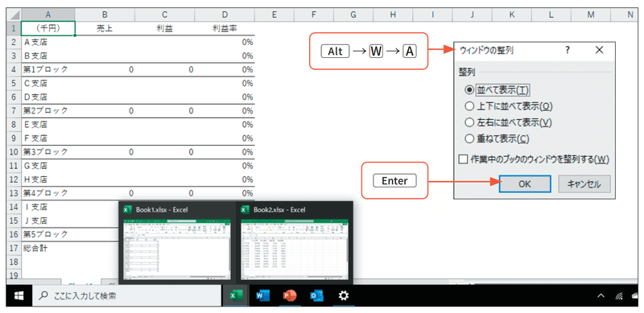Click the 売上 header cell
The width and height of the screenshot is (644, 313).
pos(105,28)
